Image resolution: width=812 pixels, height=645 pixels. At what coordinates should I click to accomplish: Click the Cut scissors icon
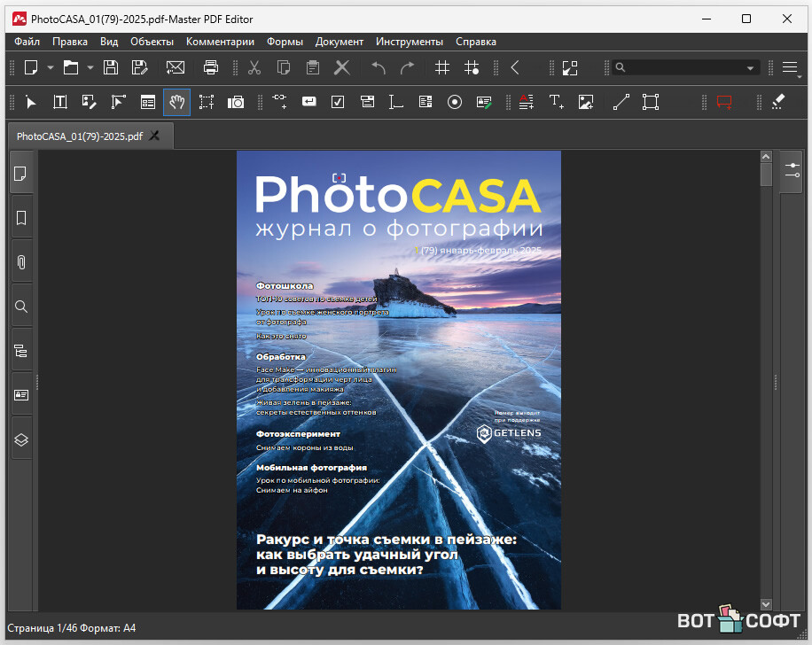(x=254, y=67)
